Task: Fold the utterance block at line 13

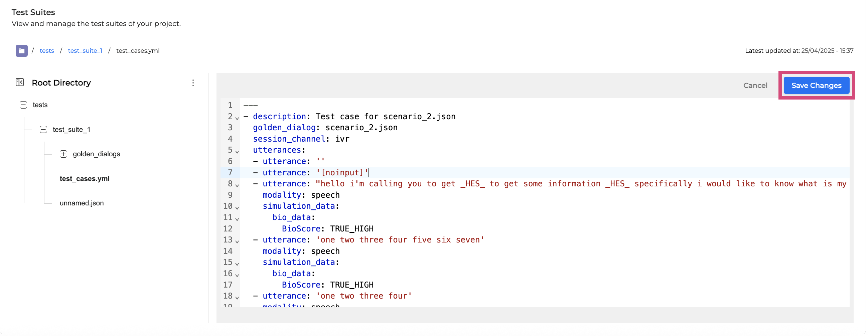Action: click(x=237, y=241)
